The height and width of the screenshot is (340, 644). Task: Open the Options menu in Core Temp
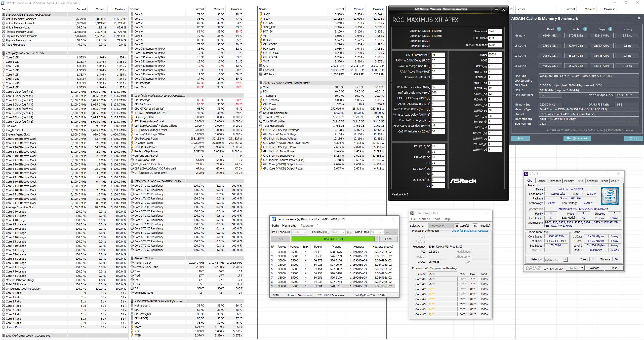coord(424,219)
